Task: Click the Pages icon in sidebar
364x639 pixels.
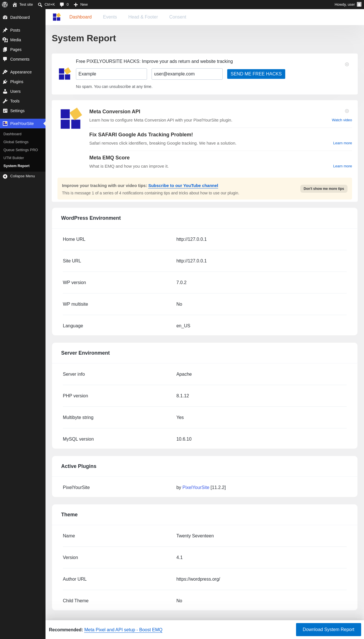Action: pyautogui.click(x=5, y=50)
